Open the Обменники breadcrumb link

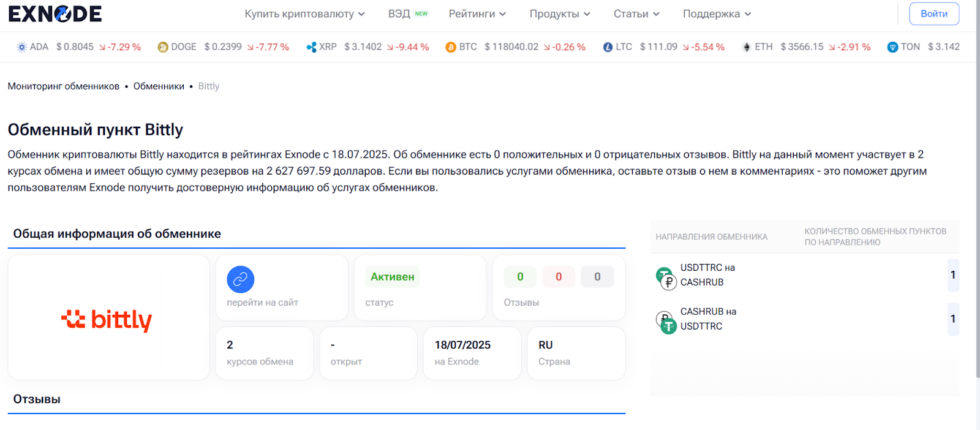click(x=159, y=86)
